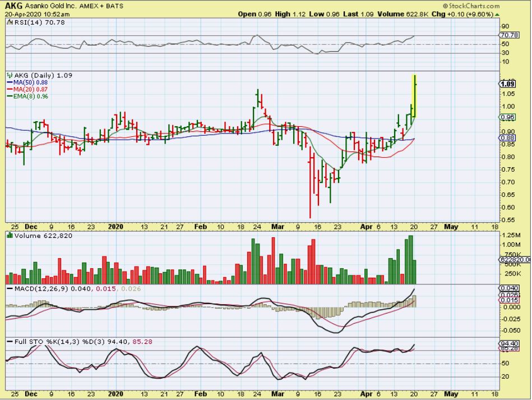Screen dimensions: 532x400
Task: Click the AMEX + BATS exchange label
Action: click(101, 6)
